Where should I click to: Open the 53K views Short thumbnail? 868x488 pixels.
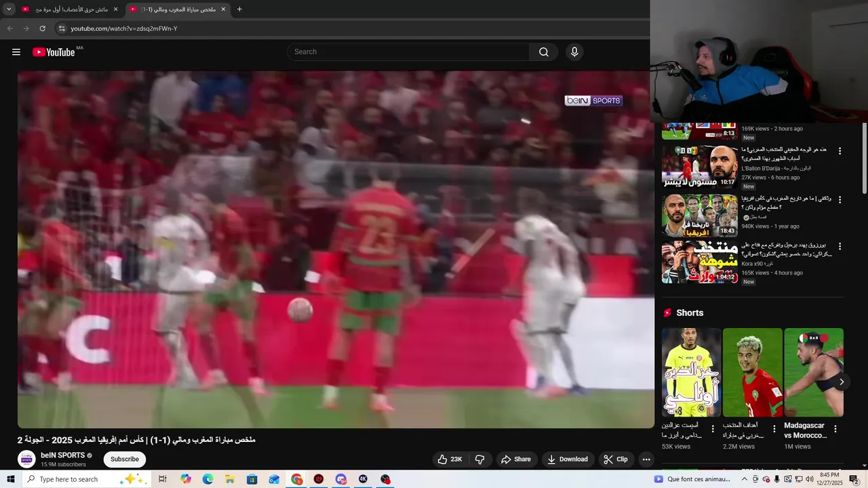[x=692, y=373]
